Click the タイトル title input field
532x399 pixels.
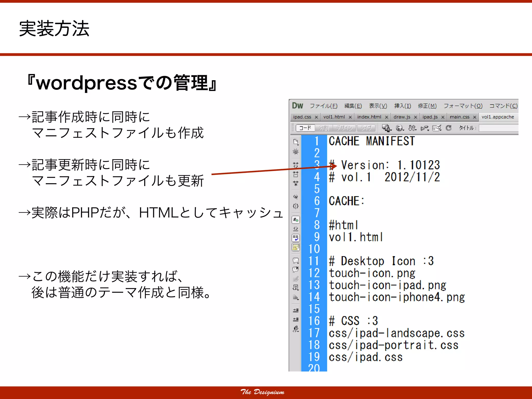(498, 128)
